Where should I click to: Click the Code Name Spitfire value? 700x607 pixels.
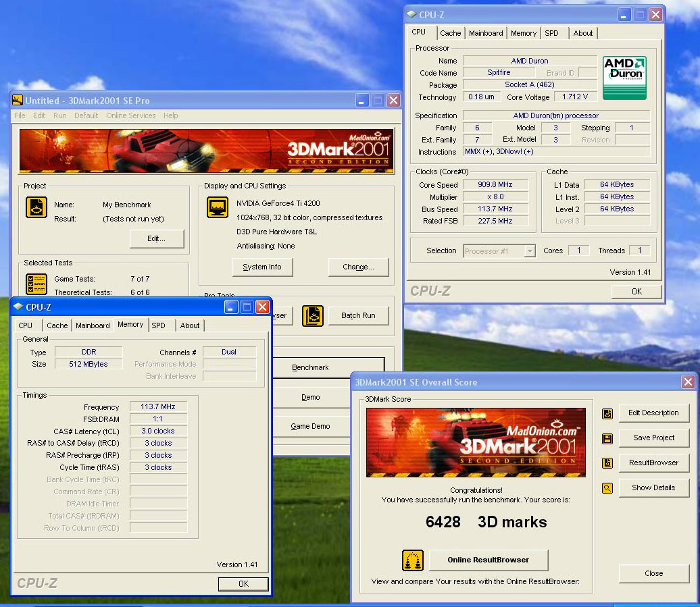[499, 72]
